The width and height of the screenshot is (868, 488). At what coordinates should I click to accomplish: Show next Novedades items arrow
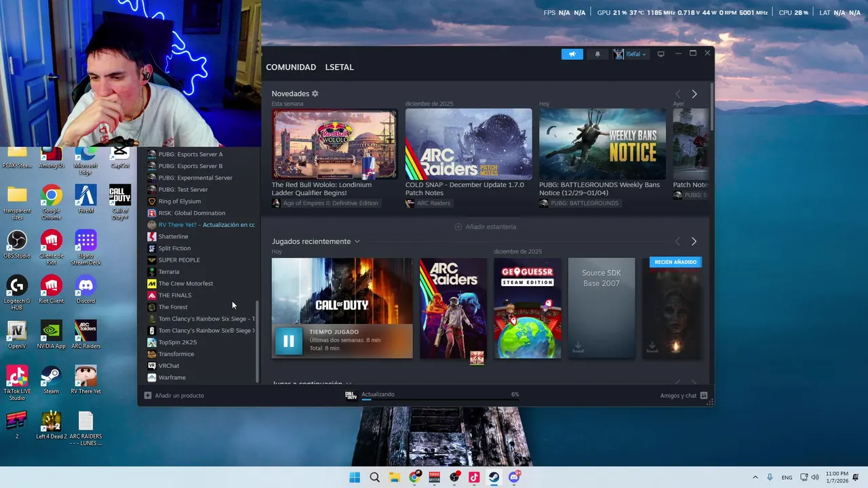pos(694,94)
